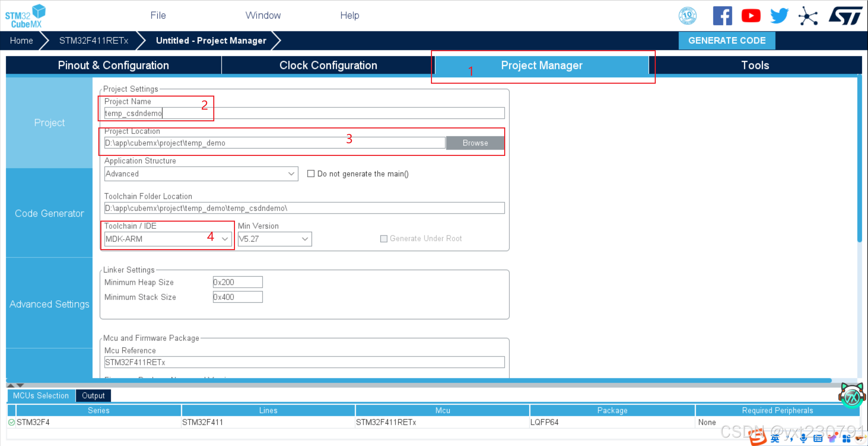Open the ST Facebook page icon
The height and width of the screenshot is (446, 868).
click(722, 16)
